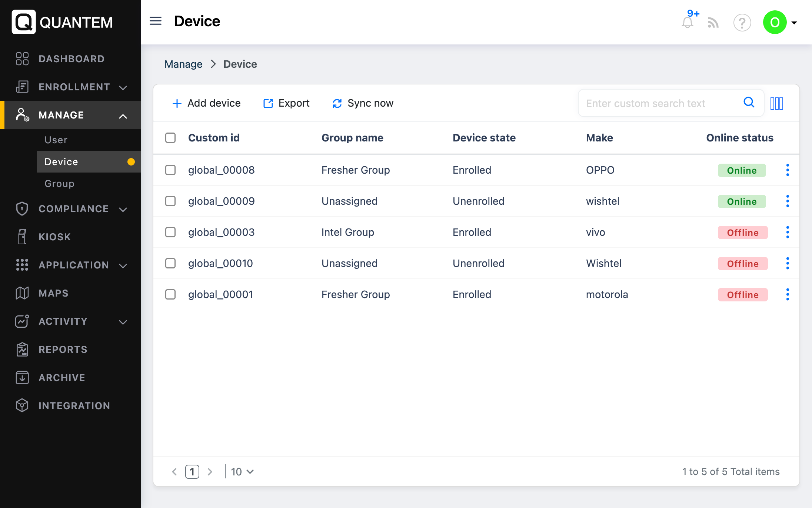
Task: Open the column customization icon near search
Action: click(x=777, y=103)
